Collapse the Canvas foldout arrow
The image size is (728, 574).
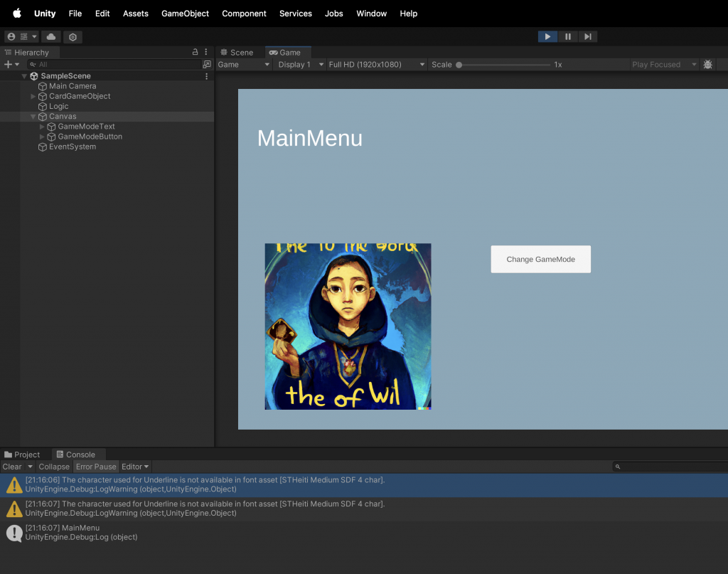click(33, 117)
